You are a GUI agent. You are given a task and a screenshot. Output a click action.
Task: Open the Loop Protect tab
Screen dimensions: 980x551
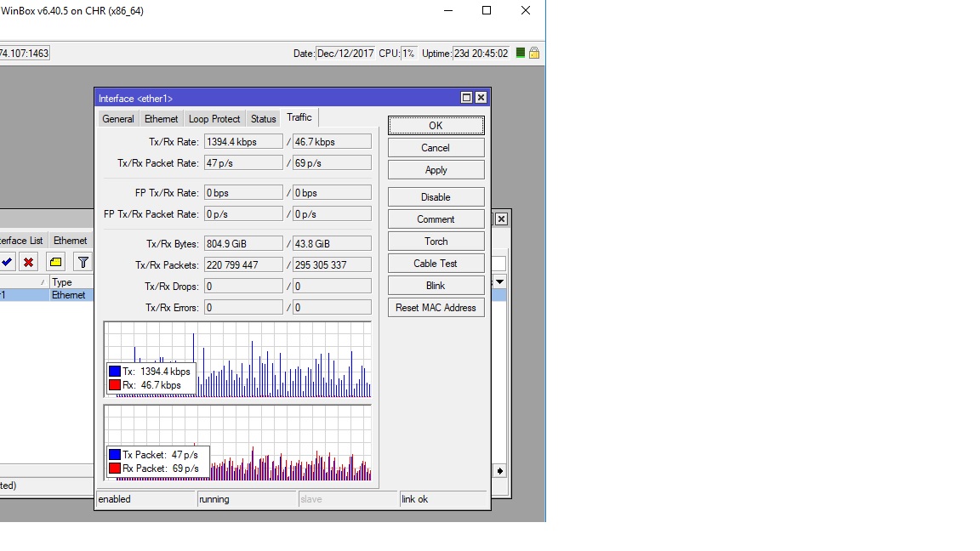[x=214, y=119]
